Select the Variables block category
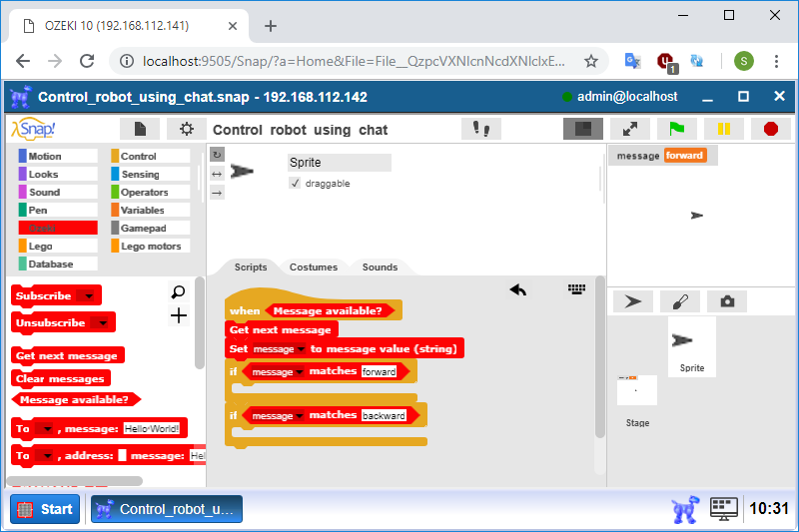The width and height of the screenshot is (799, 532). point(151,210)
